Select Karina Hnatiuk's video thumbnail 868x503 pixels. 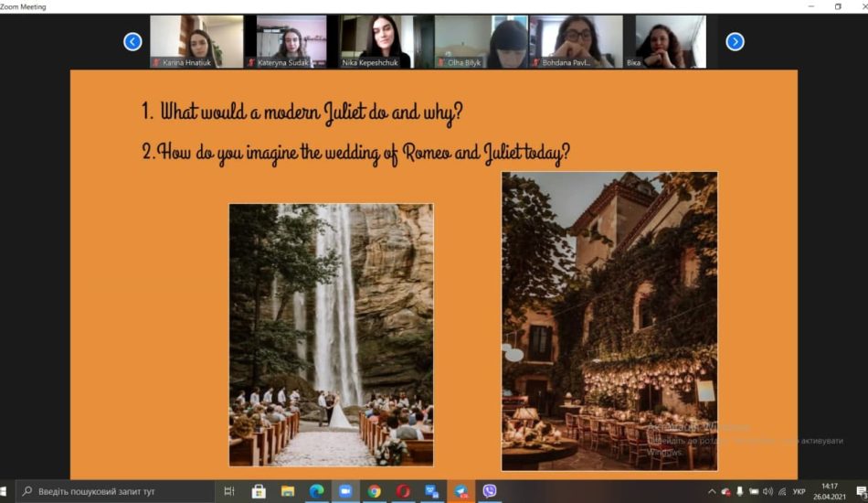[x=196, y=41]
